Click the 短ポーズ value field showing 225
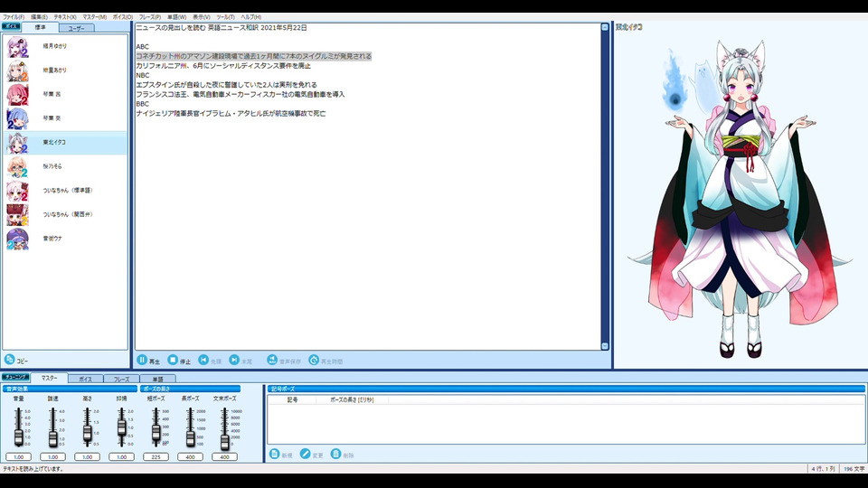The image size is (868, 488). [156, 457]
